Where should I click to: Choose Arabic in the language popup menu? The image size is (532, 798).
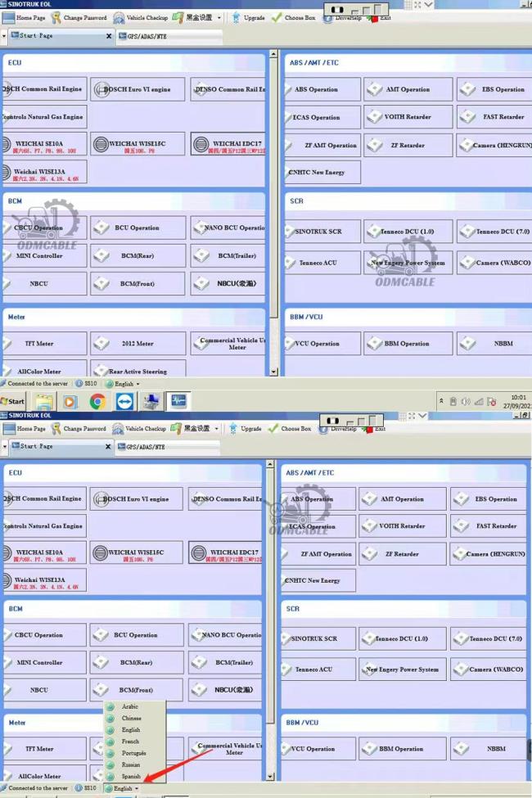(x=129, y=706)
